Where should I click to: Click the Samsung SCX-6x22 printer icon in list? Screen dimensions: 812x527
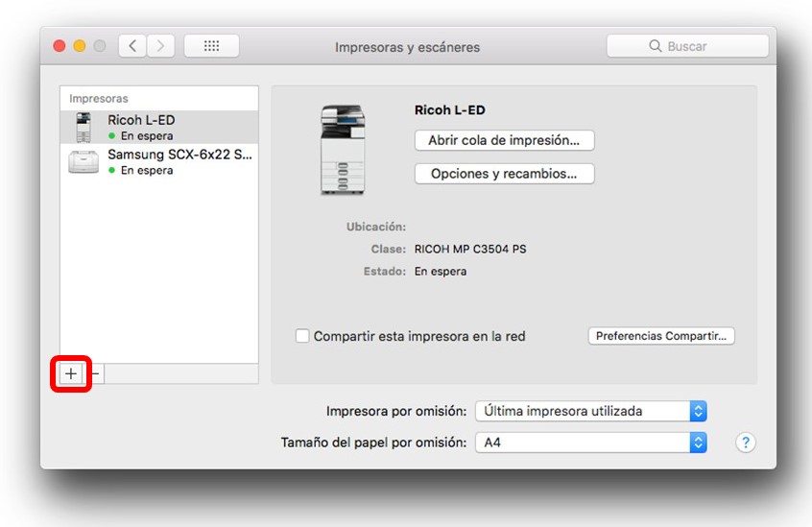(x=84, y=161)
